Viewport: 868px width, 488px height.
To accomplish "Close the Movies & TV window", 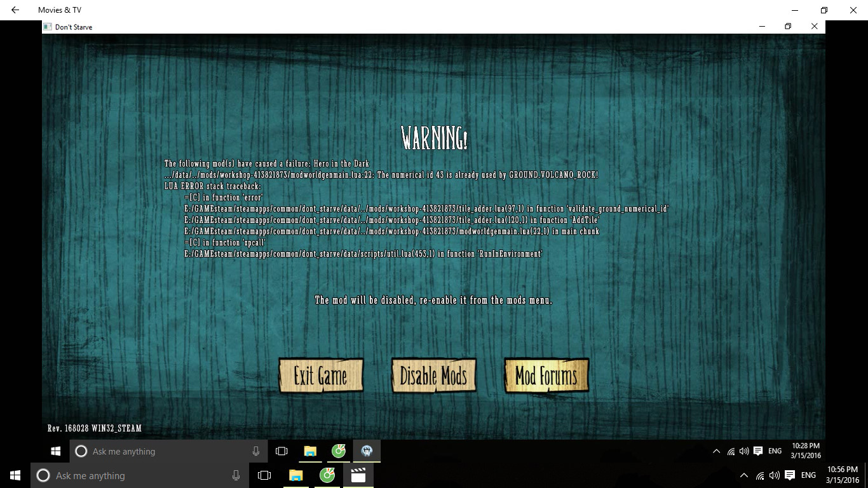I will pyautogui.click(x=853, y=10).
